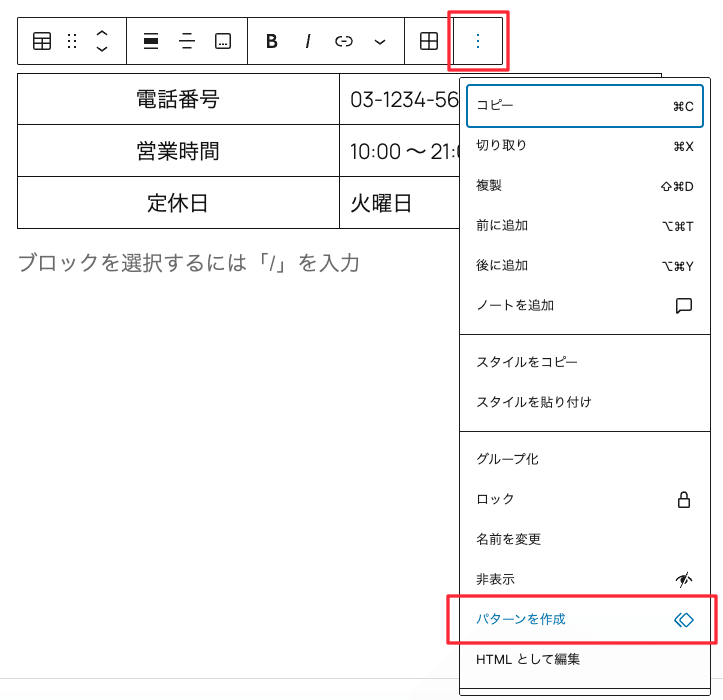Expand more rich text options chevron
Image resolution: width=723 pixels, height=700 pixels.
pyautogui.click(x=380, y=42)
